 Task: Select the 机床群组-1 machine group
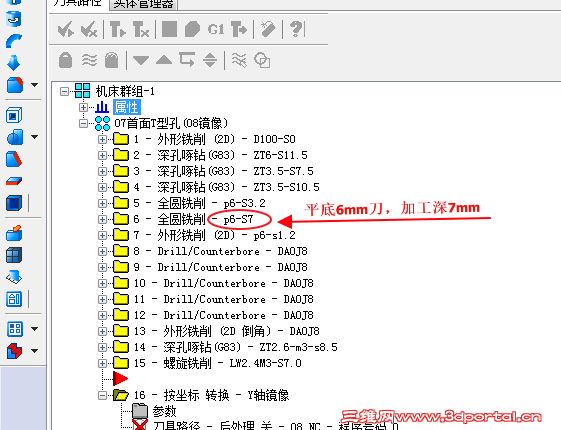[x=125, y=92]
